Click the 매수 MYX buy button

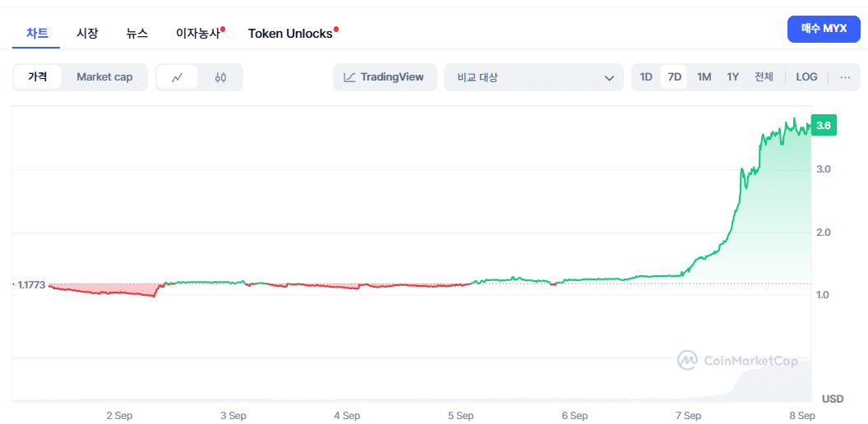coord(824,30)
